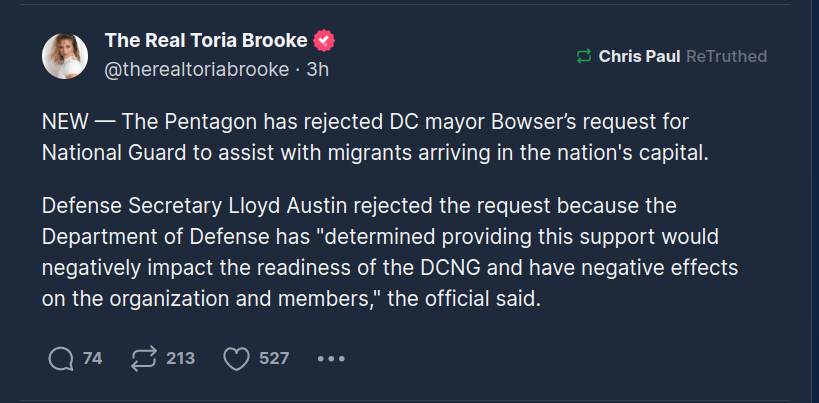The height and width of the screenshot is (403, 819).
Task: Click the ReTruthed label
Action: tap(727, 57)
